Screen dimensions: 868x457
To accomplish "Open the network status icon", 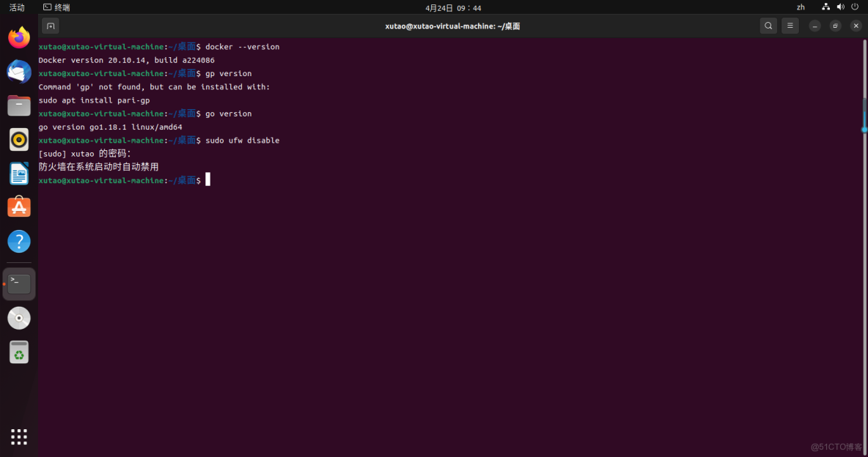I will [826, 7].
